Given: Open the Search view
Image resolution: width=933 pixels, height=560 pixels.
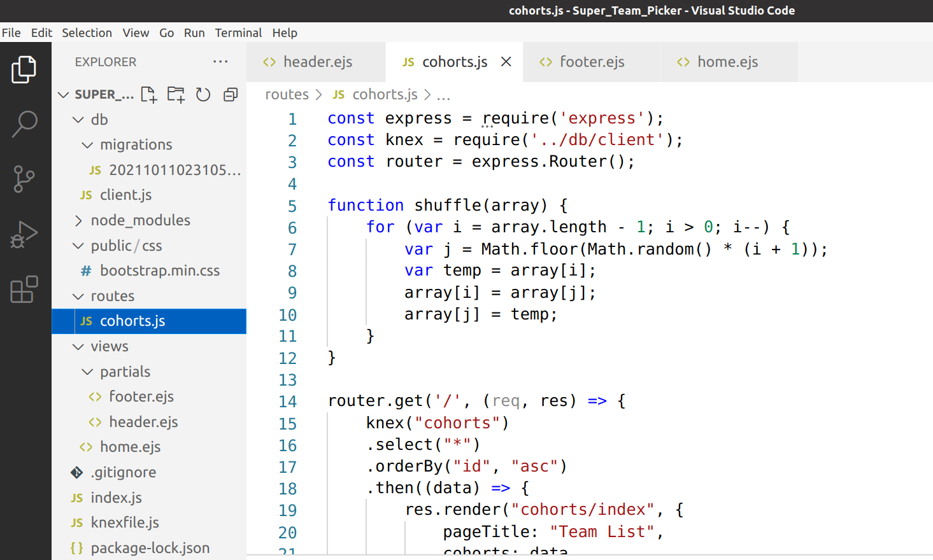Looking at the screenshot, I should tap(24, 124).
